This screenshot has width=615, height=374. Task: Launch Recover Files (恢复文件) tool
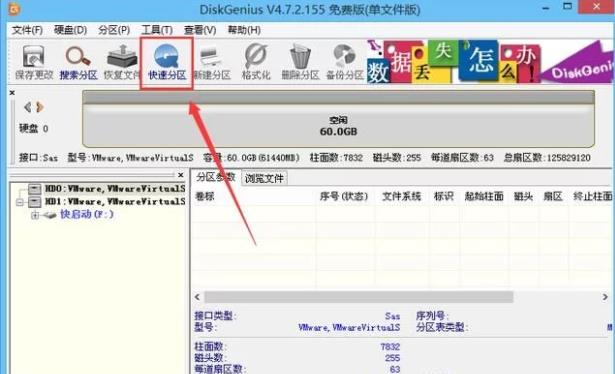pos(122,62)
